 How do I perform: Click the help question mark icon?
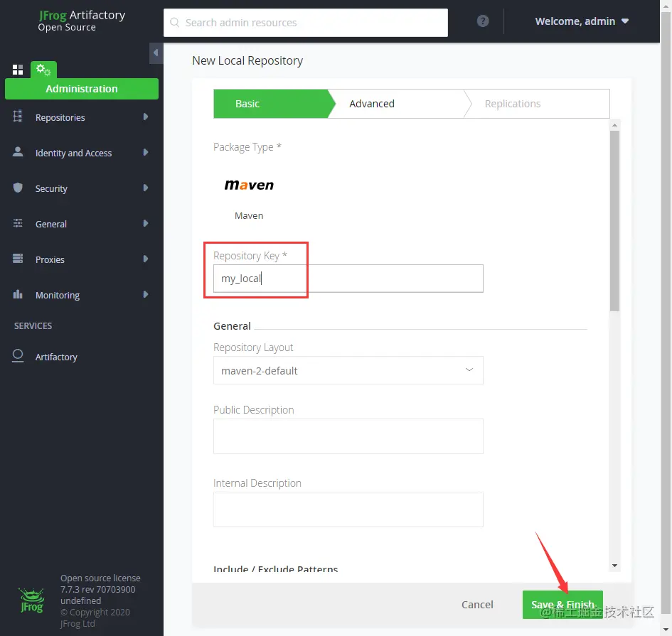click(483, 21)
